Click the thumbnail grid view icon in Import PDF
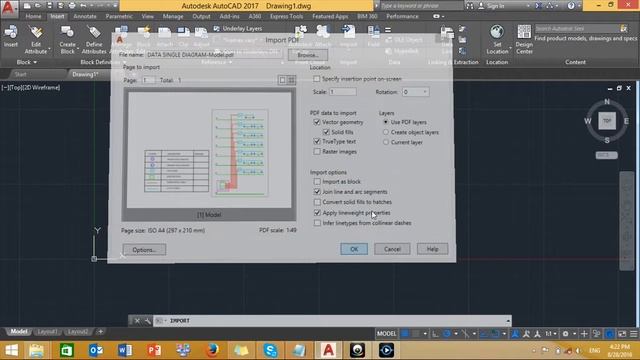Image resolution: width=640 pixels, height=360 pixels. pyautogui.click(x=291, y=80)
